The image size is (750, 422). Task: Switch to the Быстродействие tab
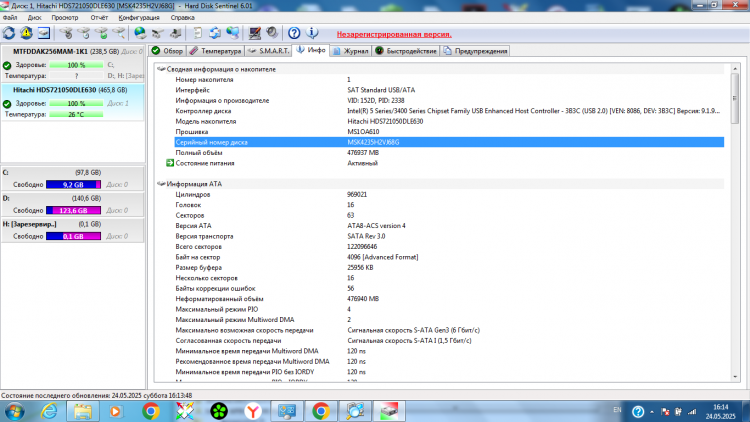click(406, 51)
